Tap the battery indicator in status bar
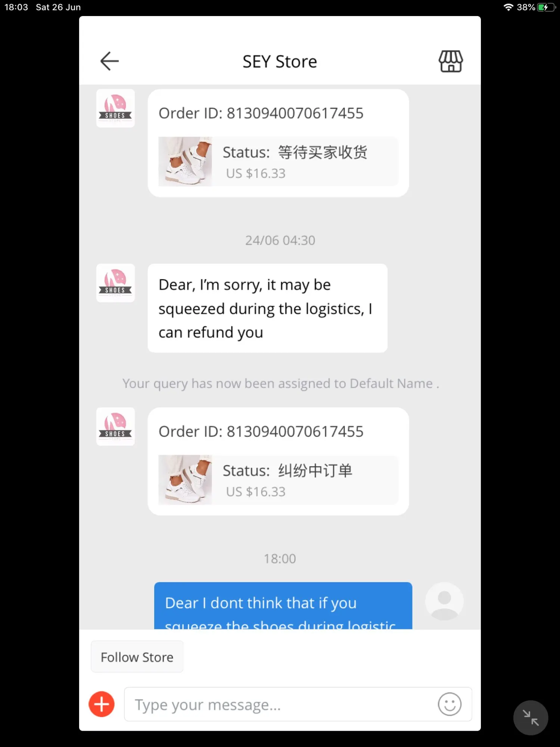560x747 pixels. (546, 7)
